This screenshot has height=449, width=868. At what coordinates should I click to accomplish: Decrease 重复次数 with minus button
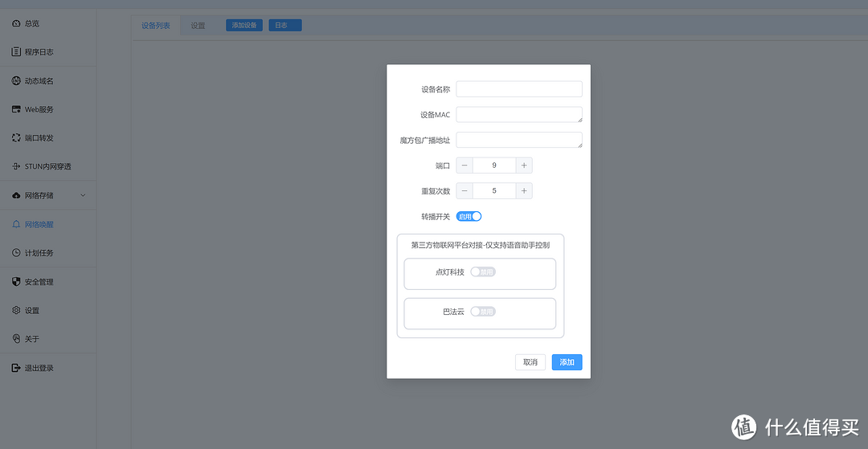click(x=465, y=191)
